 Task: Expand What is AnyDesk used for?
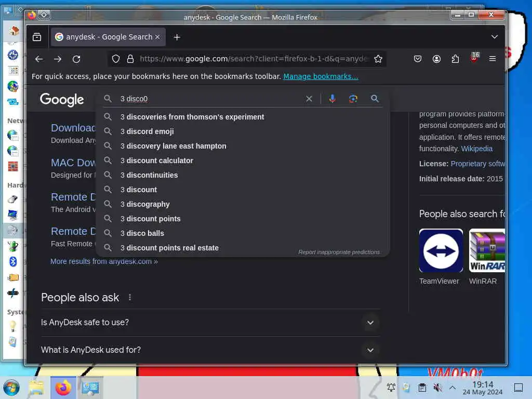pyautogui.click(x=210, y=350)
